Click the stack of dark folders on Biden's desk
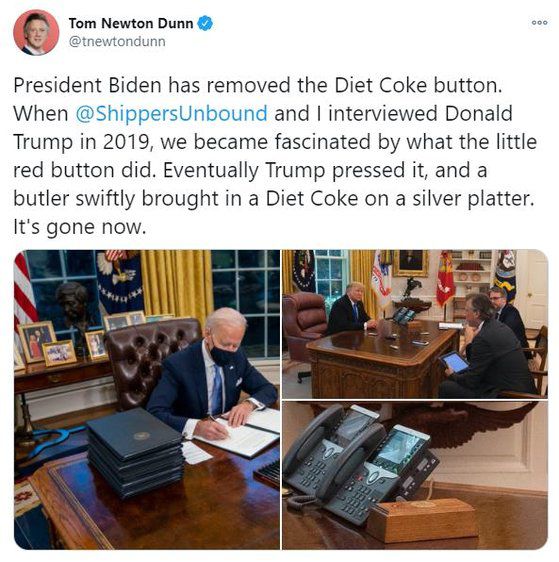 [x=135, y=453]
